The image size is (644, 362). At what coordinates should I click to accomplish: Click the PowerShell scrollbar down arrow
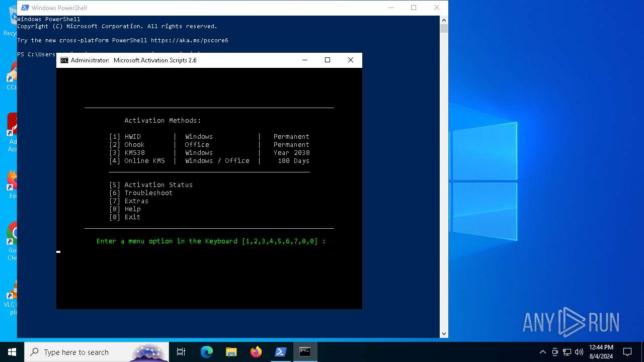pos(444,333)
